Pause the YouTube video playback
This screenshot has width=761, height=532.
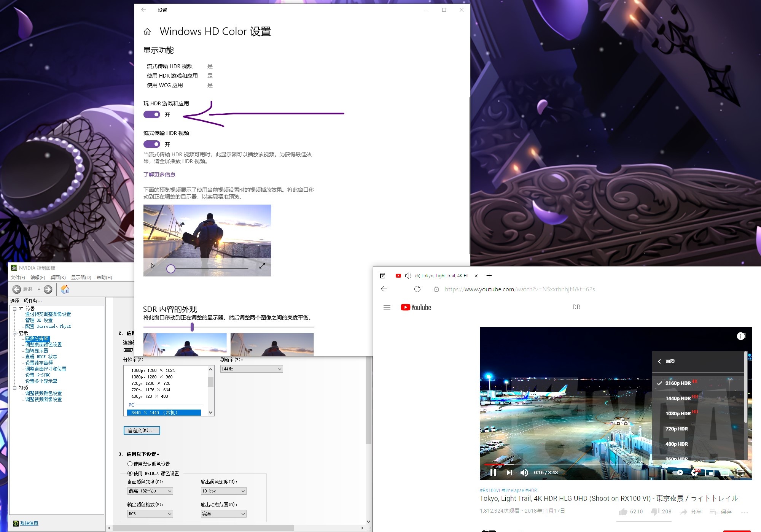click(x=494, y=472)
